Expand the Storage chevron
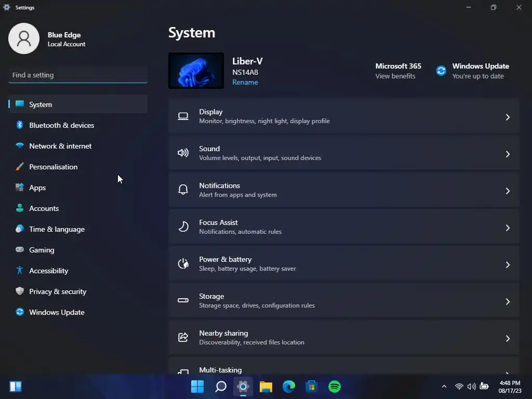This screenshot has height=399, width=532. (508, 302)
